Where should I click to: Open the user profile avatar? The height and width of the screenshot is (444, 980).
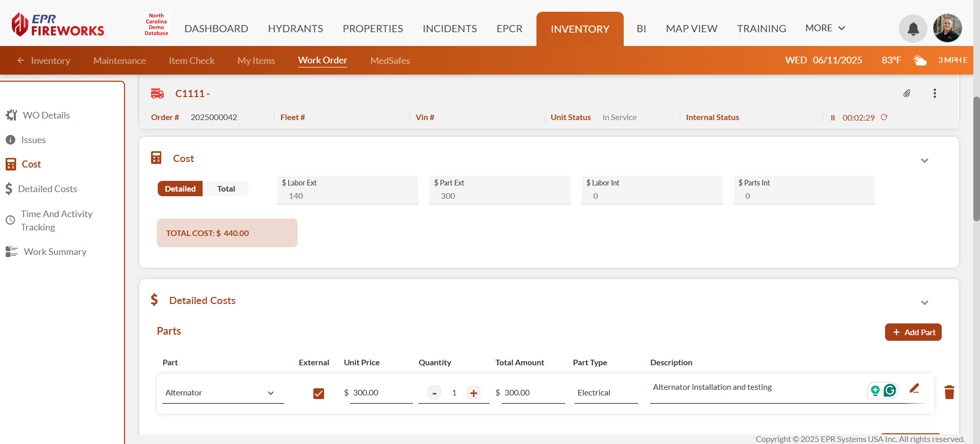coord(947,29)
